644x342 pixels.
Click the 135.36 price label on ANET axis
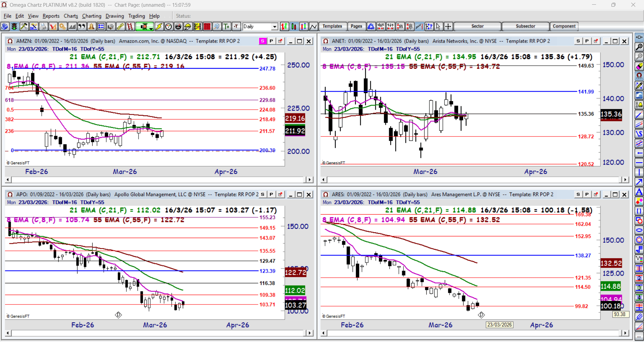611,114
